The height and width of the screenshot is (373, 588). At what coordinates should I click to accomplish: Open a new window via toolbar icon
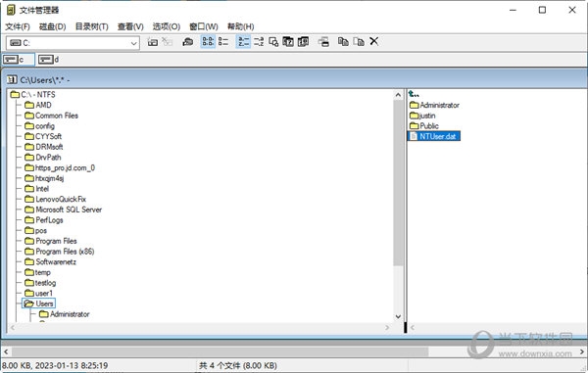323,41
